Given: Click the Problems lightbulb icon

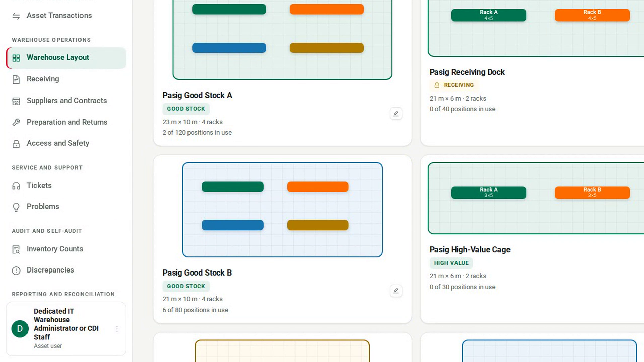Looking at the screenshot, I should (16, 207).
